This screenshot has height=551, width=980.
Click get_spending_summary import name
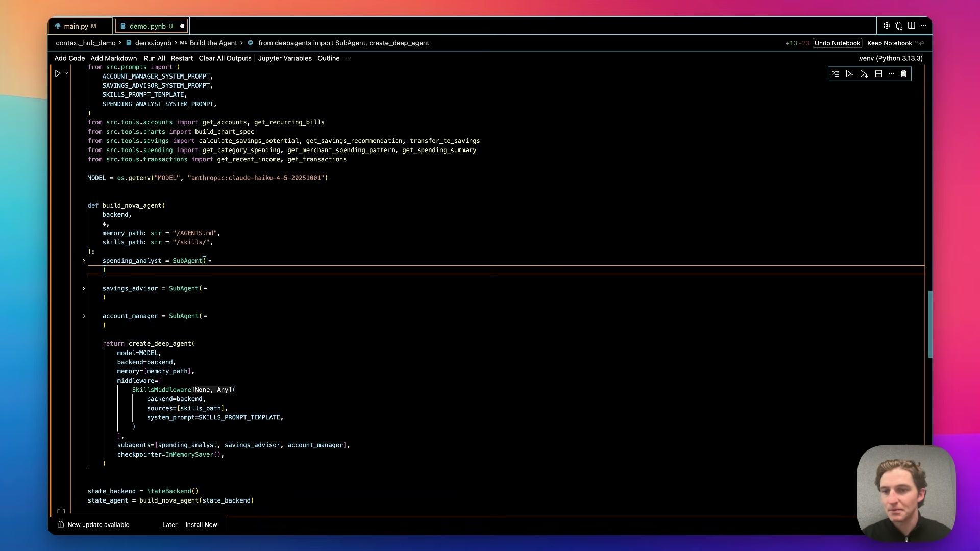click(439, 150)
